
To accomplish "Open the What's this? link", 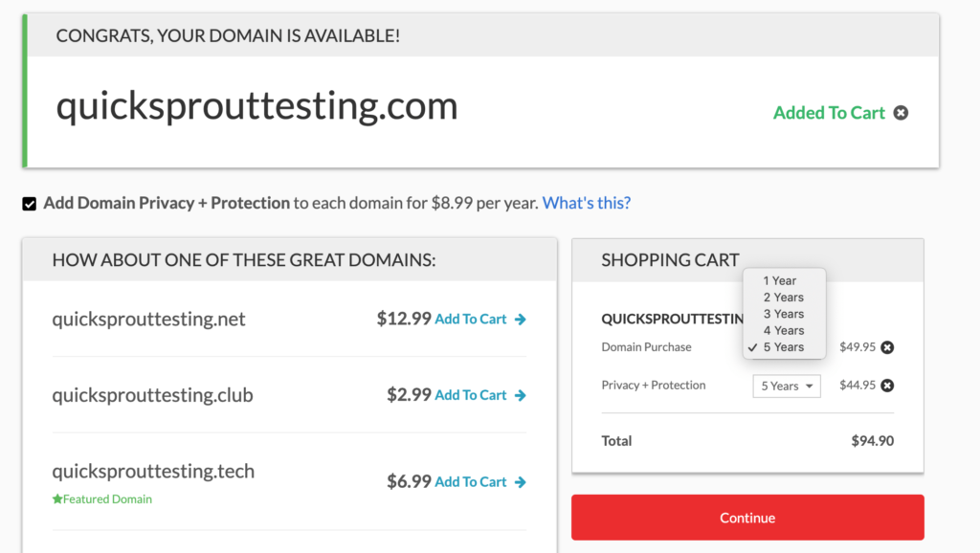I will pos(587,203).
